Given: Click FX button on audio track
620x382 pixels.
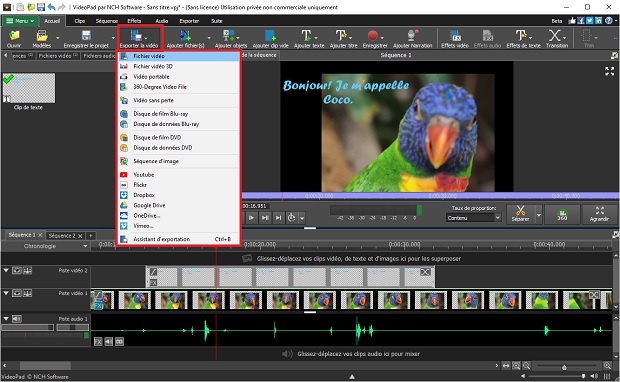Looking at the screenshot, I should click(x=98, y=341).
